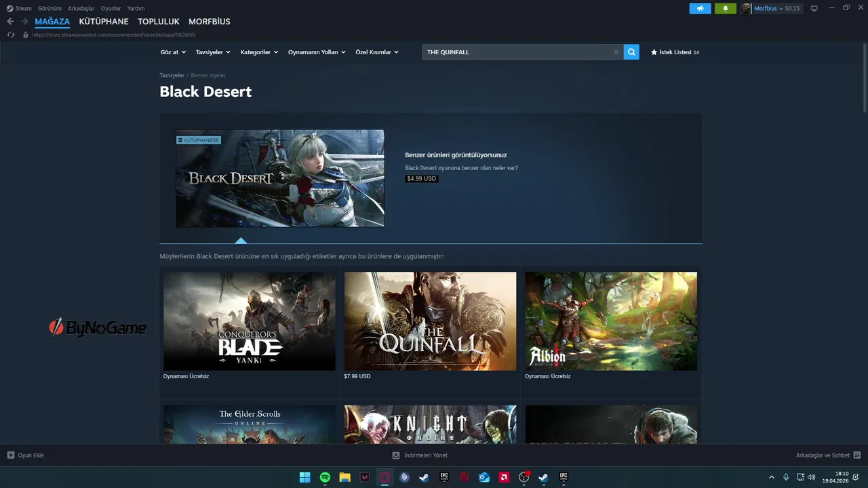Click İndirmeleri Yönet in the bottom bar
The height and width of the screenshot is (488, 868).
pyautogui.click(x=420, y=455)
